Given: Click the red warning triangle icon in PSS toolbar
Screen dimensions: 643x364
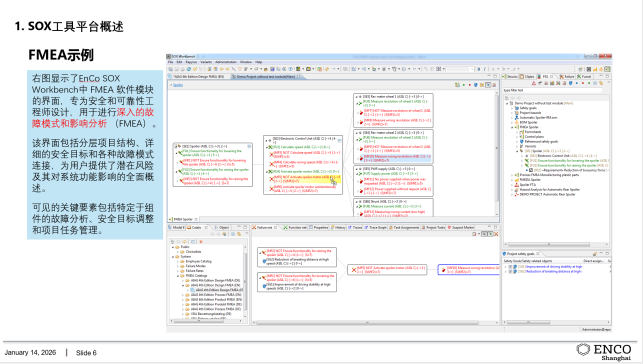Looking at the screenshot, I should coord(534,83).
